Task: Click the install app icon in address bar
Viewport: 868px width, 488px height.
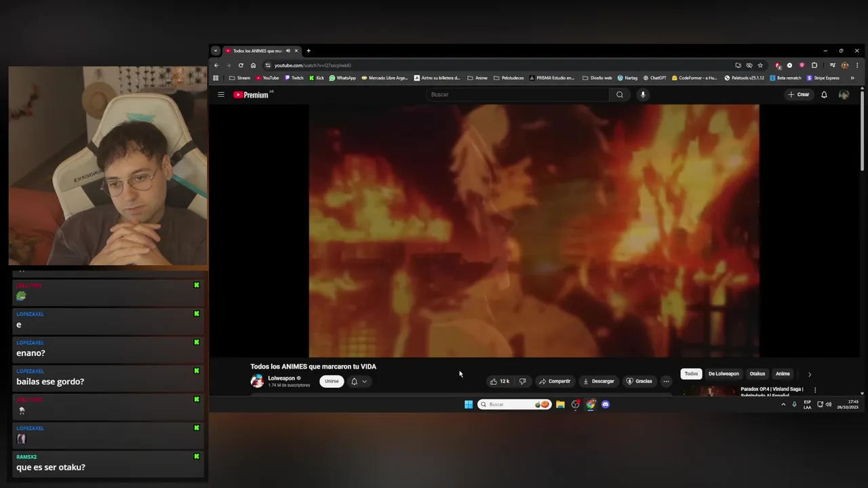Action: [x=738, y=65]
